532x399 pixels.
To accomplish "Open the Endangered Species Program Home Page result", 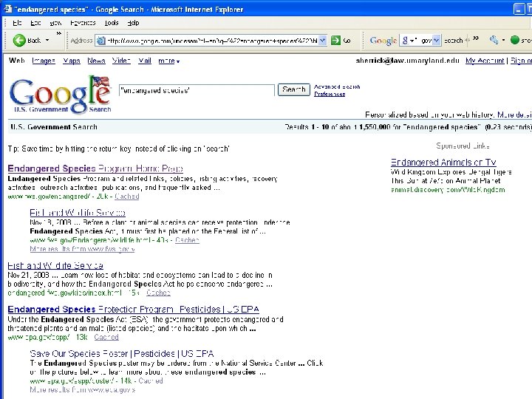I will (95, 168).
